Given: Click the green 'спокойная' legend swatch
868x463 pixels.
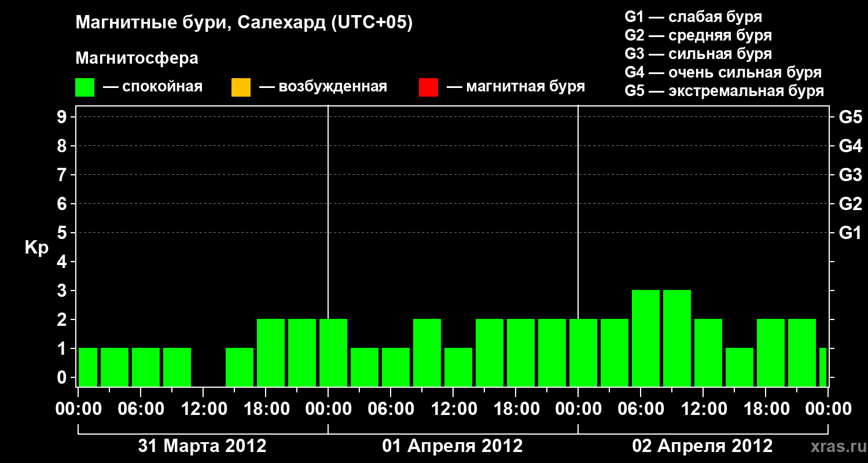Looking at the screenshot, I should pyautogui.click(x=85, y=87).
